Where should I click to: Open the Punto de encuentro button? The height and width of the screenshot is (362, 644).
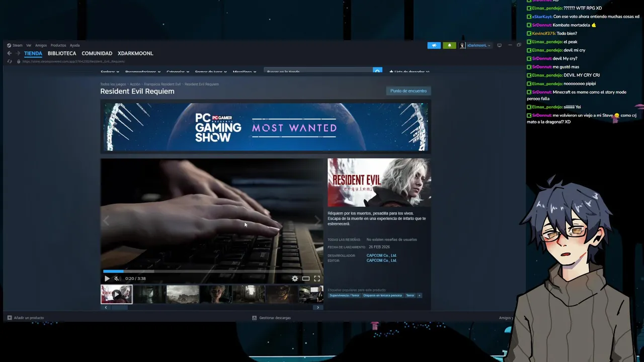[x=409, y=91]
